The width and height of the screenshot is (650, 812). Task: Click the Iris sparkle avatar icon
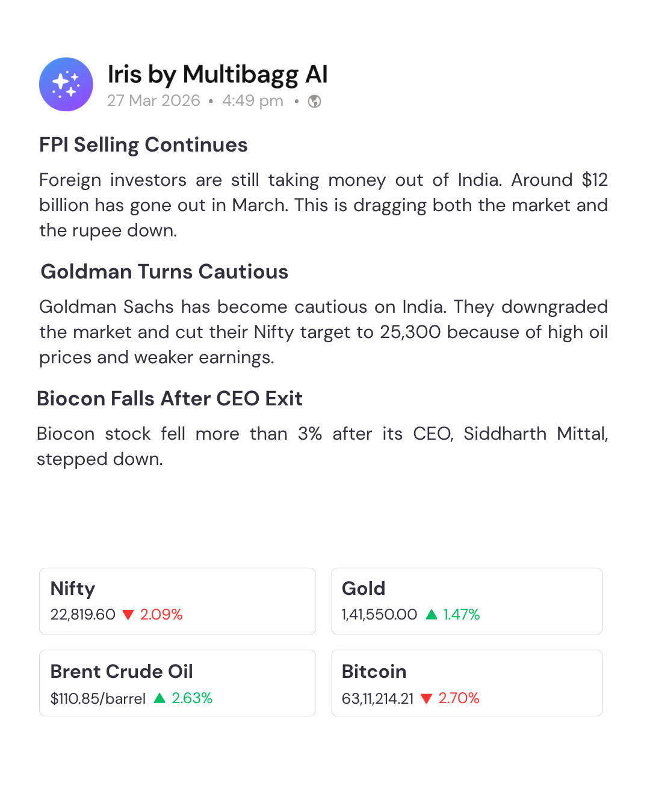click(x=66, y=84)
